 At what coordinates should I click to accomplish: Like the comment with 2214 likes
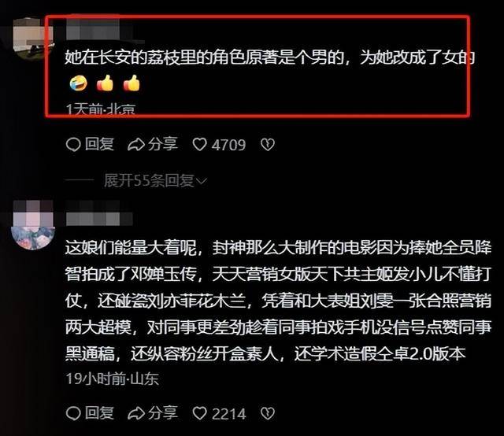pyautogui.click(x=219, y=413)
